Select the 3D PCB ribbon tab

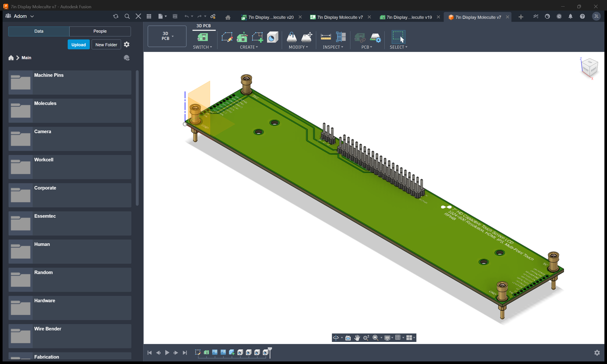coord(204,26)
